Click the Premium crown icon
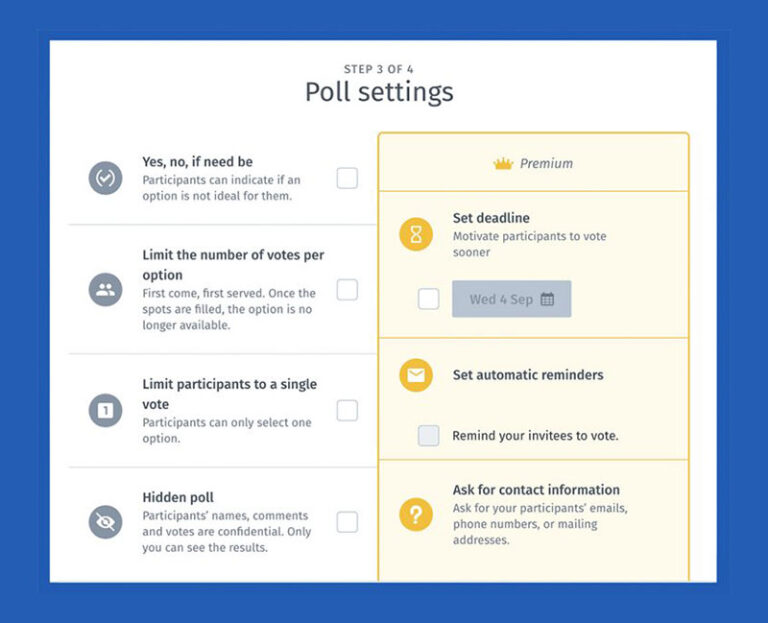 (x=503, y=163)
